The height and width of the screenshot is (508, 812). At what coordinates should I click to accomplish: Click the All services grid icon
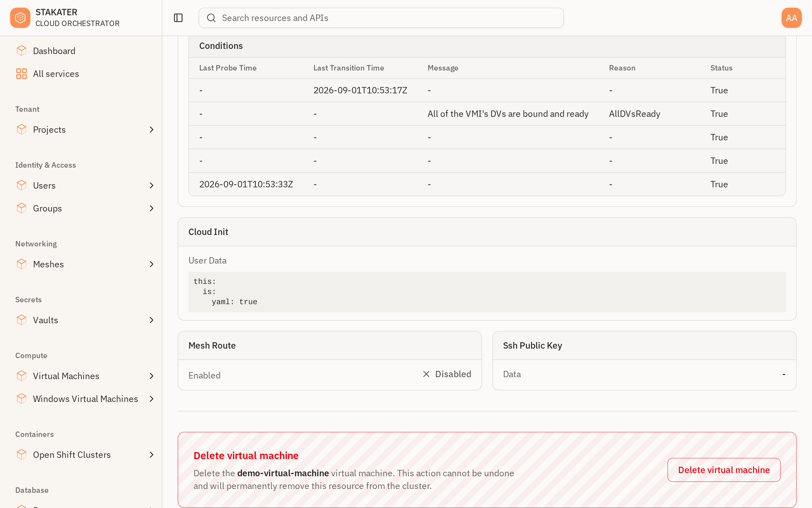pos(22,74)
